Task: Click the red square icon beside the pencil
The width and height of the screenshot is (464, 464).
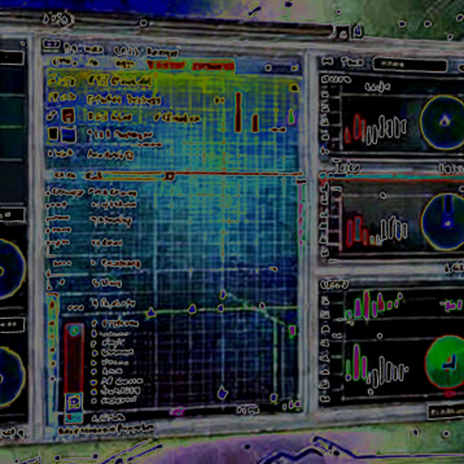Action: pyautogui.click(x=68, y=115)
